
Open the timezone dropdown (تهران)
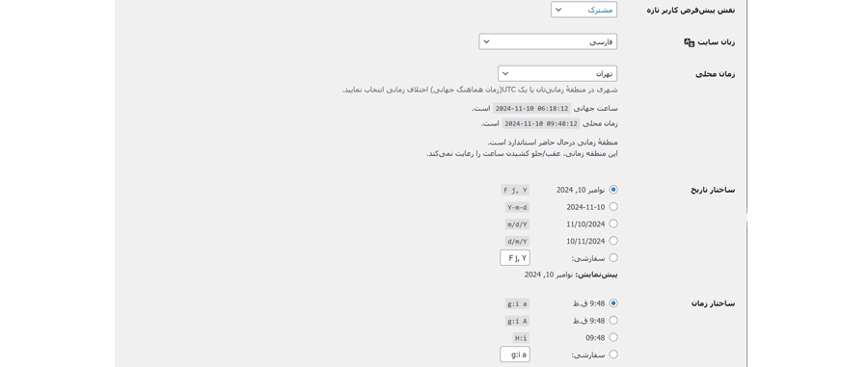point(557,73)
